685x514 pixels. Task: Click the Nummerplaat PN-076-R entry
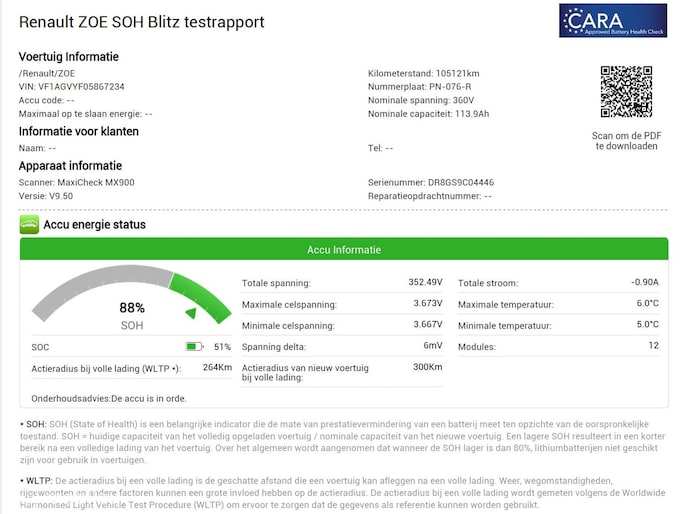[x=420, y=87]
